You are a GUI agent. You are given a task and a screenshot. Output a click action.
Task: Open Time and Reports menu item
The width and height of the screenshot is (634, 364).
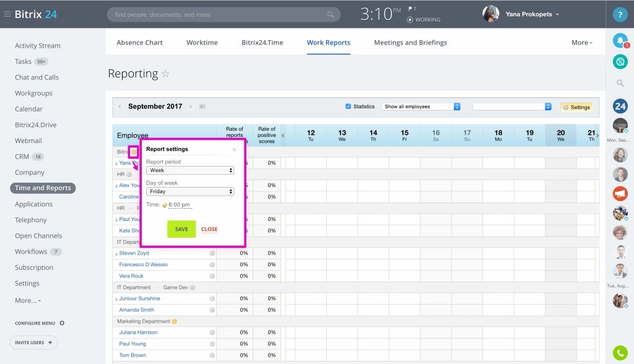43,188
